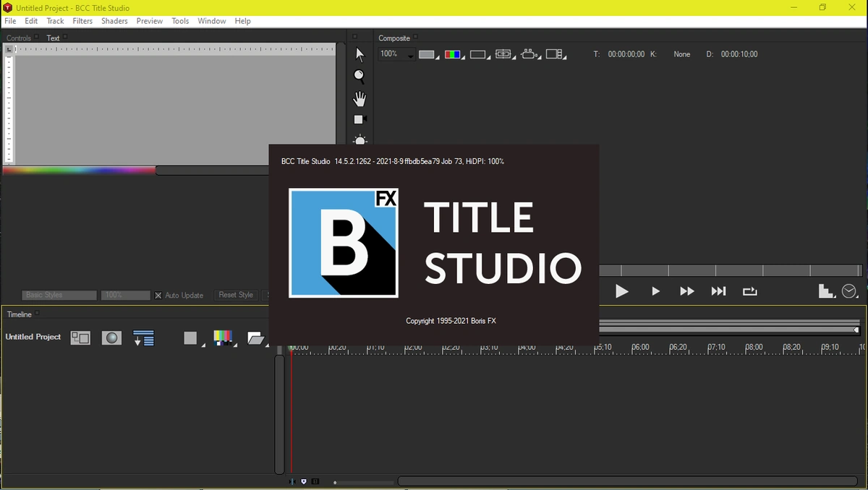
Task: Click the first tiny icon under the timeline
Action: [x=292, y=482]
